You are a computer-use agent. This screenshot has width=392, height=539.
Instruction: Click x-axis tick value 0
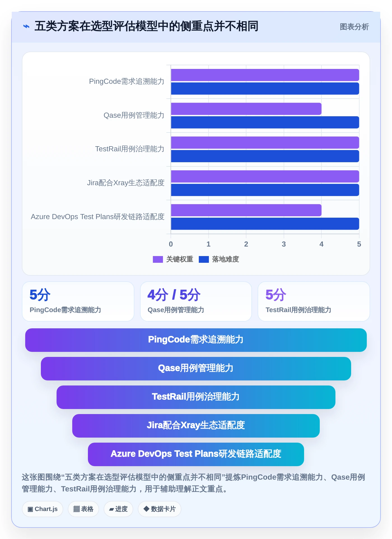171,244
